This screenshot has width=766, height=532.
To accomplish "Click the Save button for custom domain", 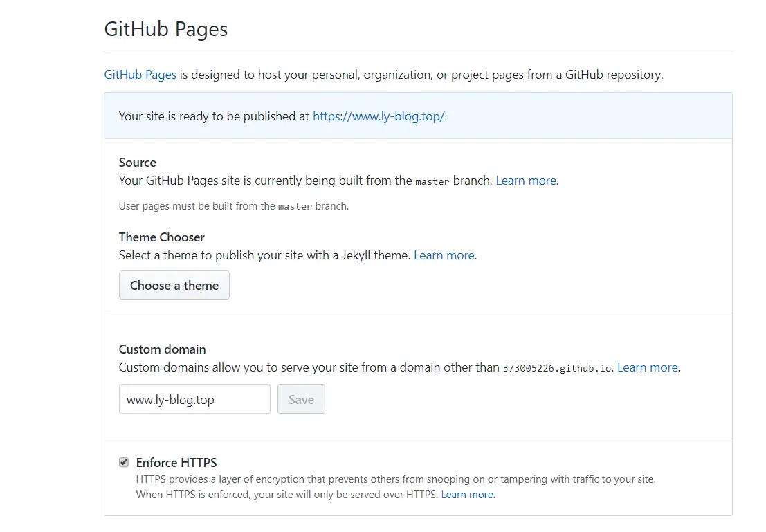I will pyautogui.click(x=301, y=399).
